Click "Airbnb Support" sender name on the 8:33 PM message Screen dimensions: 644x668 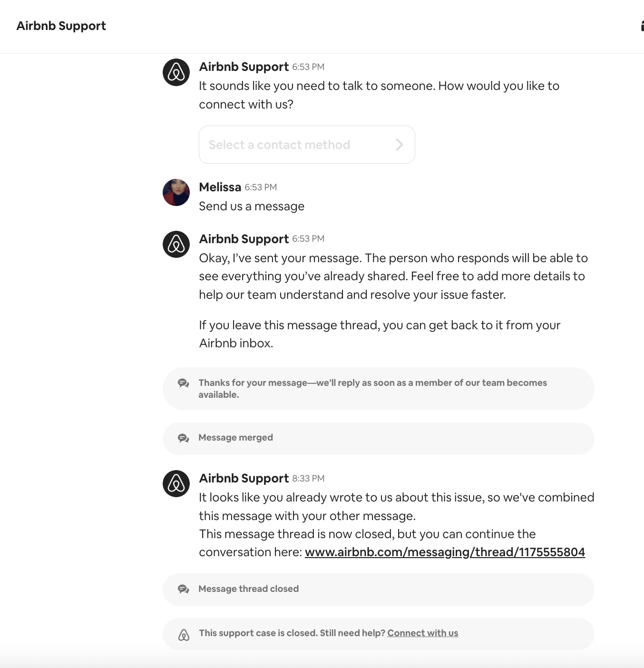pos(244,478)
